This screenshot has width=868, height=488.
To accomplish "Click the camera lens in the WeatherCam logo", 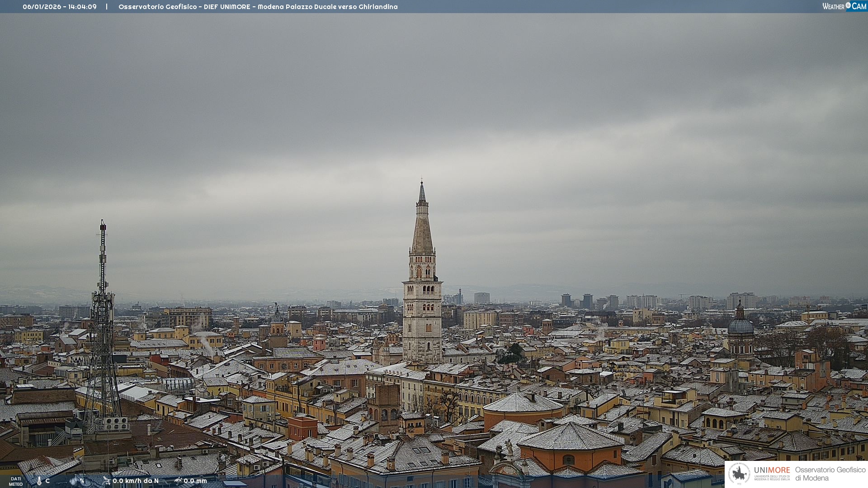I will tap(848, 5).
